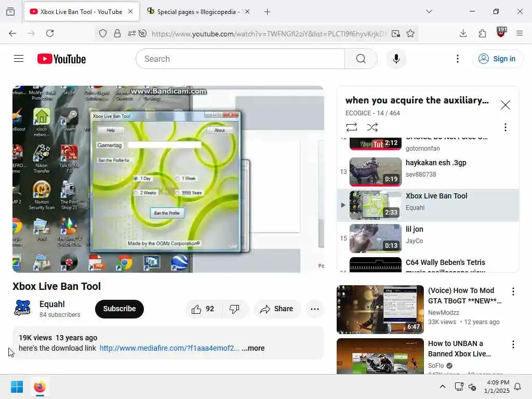Click autoplay blocked icon in address bar
The image size is (532, 399).
(143, 33)
